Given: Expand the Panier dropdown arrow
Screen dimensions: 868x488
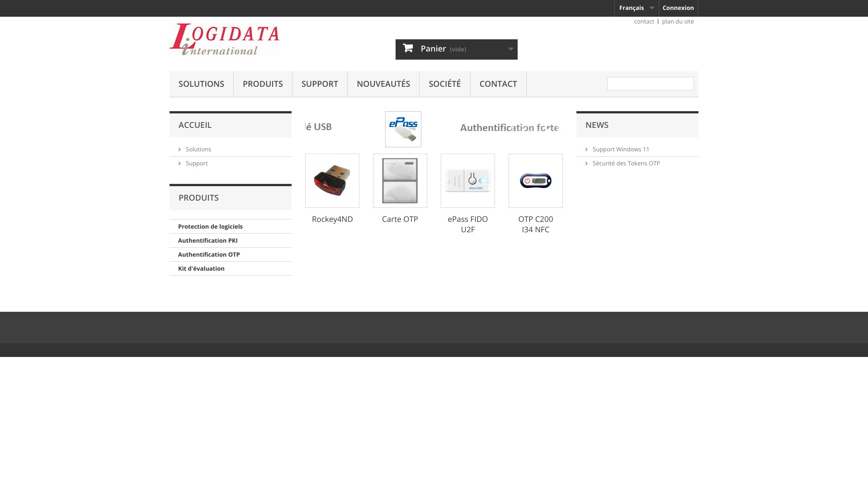Looking at the screenshot, I should coord(511,49).
